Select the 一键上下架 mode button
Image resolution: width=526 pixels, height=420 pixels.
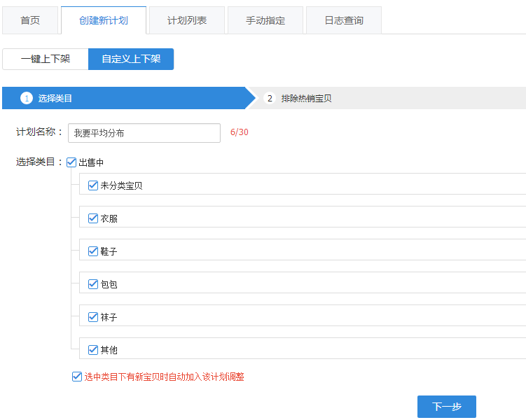(46, 59)
